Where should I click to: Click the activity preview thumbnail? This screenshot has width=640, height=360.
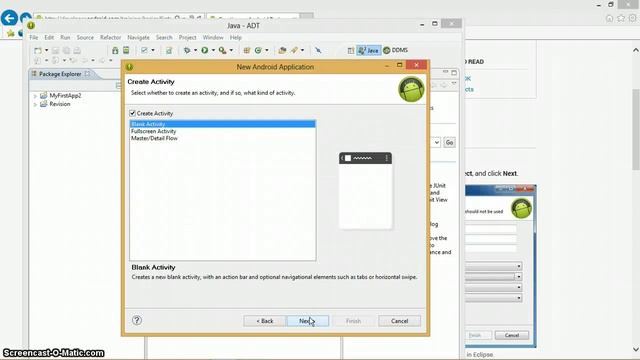point(365,190)
